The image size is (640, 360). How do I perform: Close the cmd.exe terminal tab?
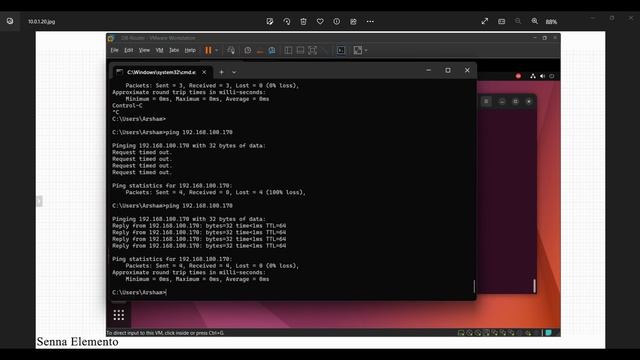pos(204,72)
